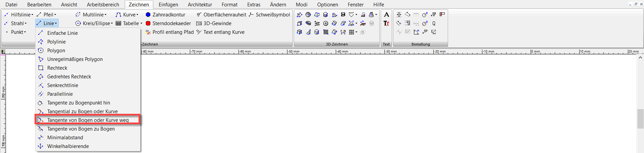Screen dimensions: 644x153
Task: Select the 3D sphere tool icon
Action: tap(308, 14)
